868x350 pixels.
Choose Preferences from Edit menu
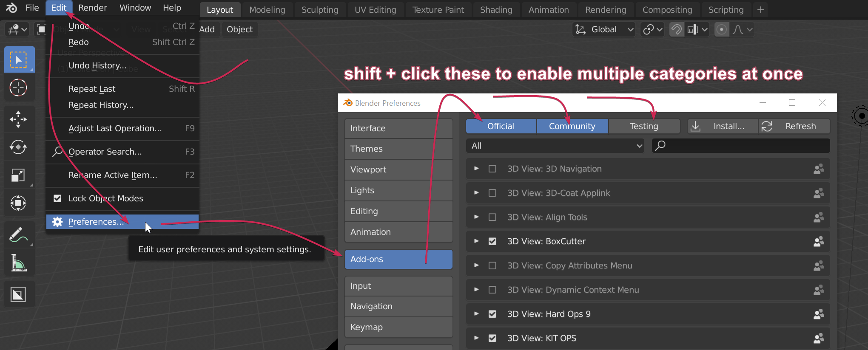point(122,222)
